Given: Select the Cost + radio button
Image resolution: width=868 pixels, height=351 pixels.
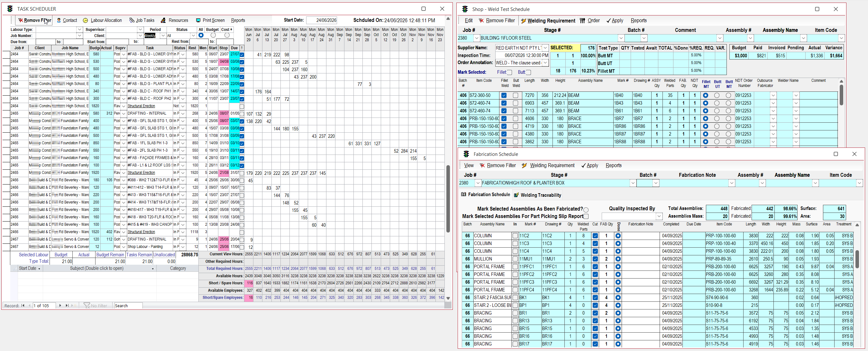Looking at the screenshot, I should pos(227,35).
